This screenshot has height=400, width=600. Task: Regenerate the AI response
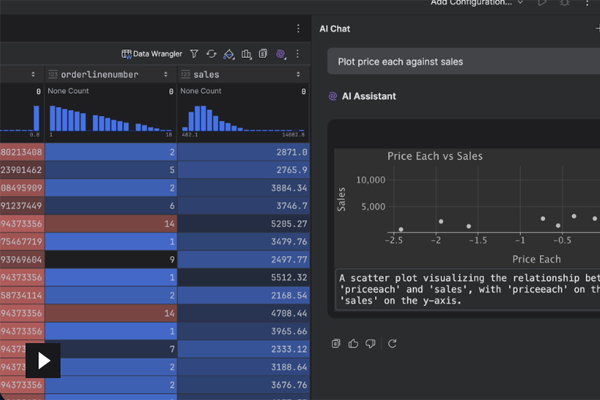click(x=392, y=344)
